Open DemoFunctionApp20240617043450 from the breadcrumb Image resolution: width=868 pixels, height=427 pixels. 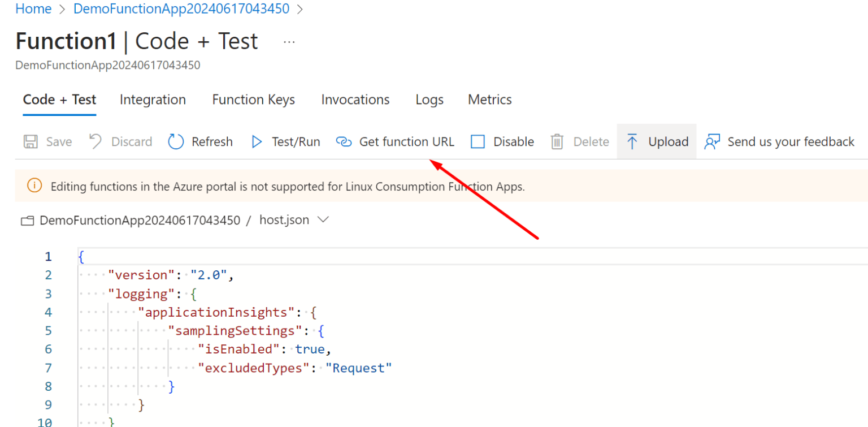point(181,8)
